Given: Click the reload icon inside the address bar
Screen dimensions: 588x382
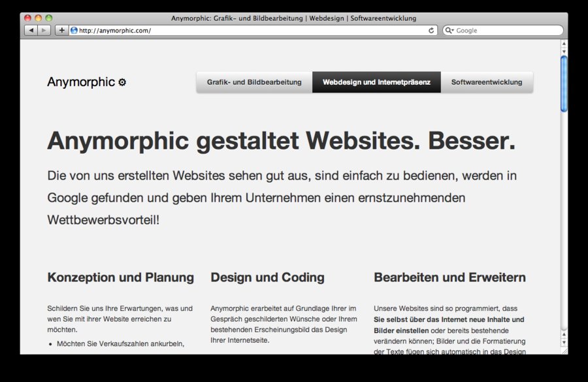Looking at the screenshot, I should (430, 29).
